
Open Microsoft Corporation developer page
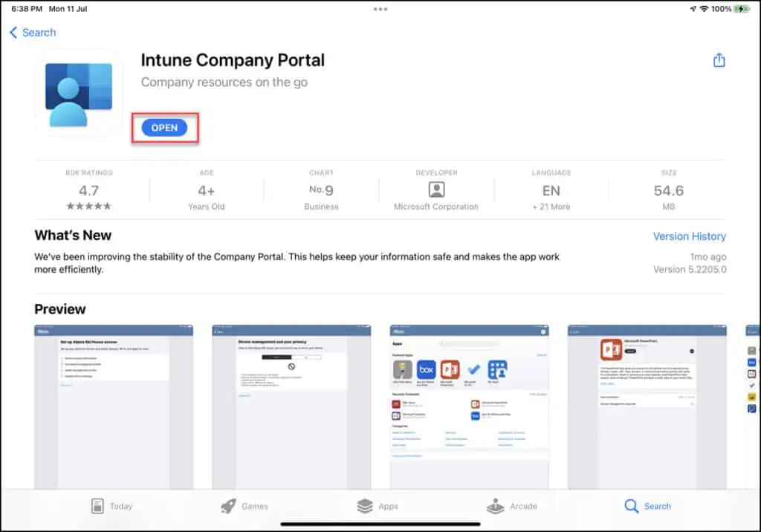pos(435,207)
